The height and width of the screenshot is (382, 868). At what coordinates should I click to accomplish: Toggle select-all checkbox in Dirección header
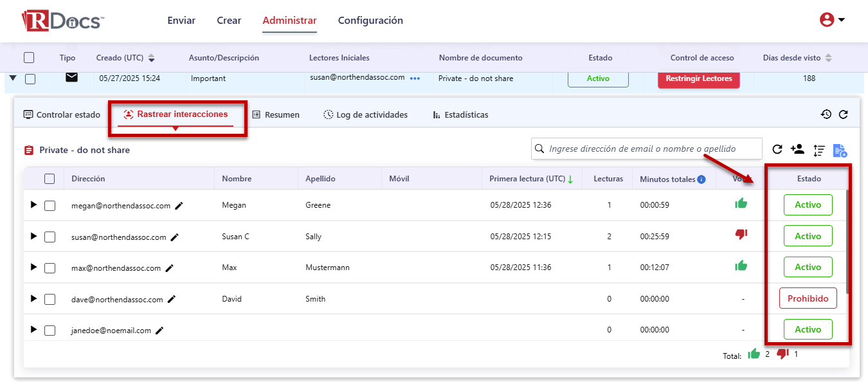[x=50, y=179]
